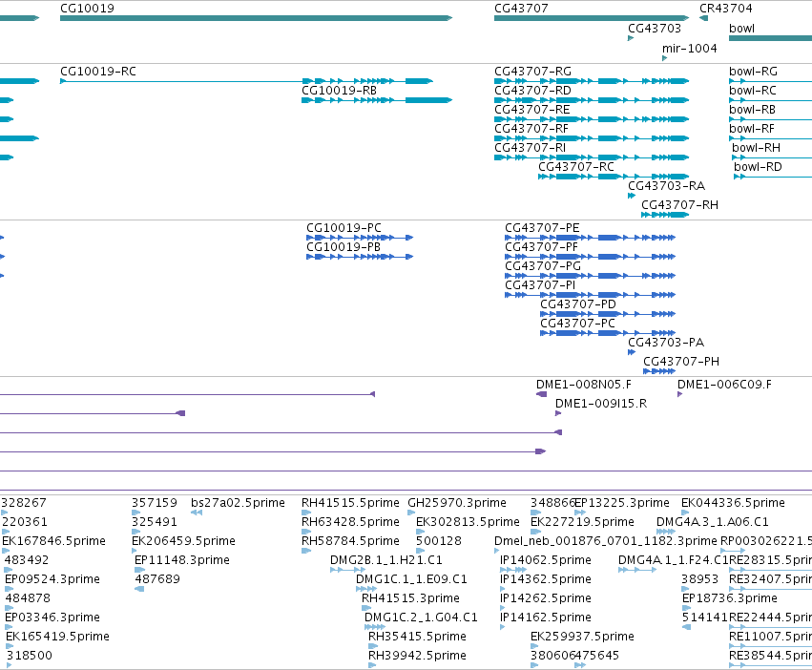This screenshot has height=670, width=812.
Task: Select the RH41515.5prime EST
Action: 305,513
